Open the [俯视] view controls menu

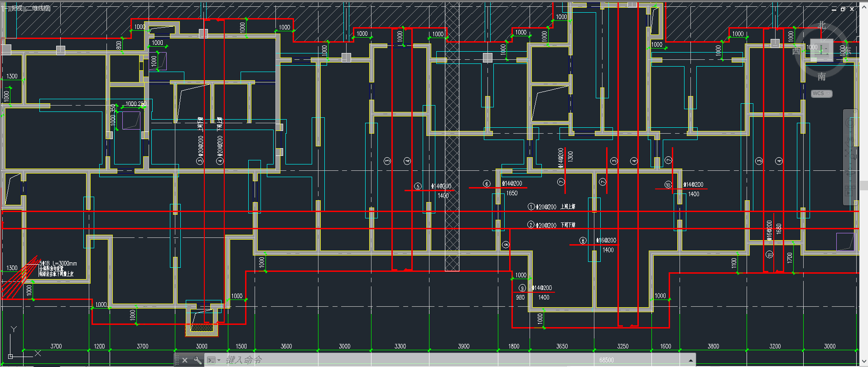point(16,9)
